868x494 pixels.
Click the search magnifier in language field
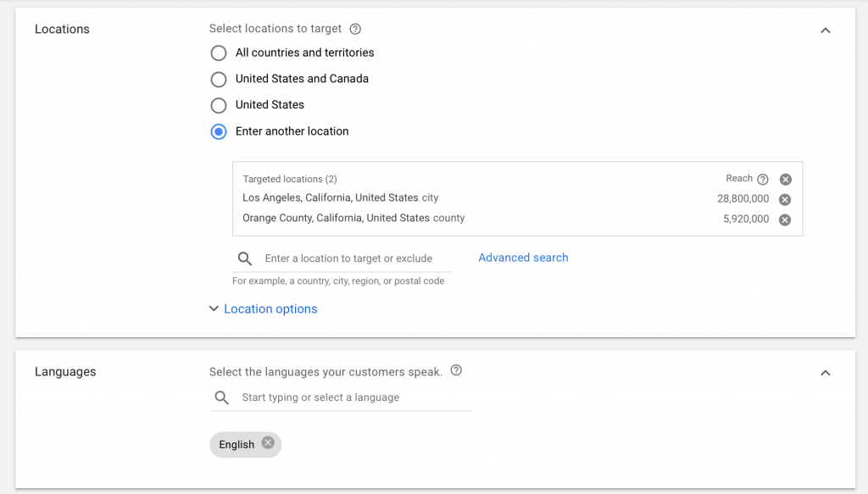tap(221, 397)
